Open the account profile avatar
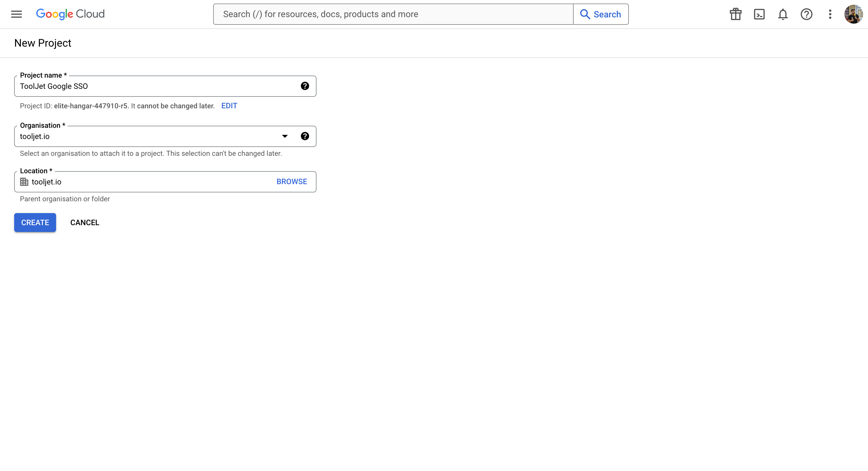Screen dimensions: 868x471 tap(853, 14)
